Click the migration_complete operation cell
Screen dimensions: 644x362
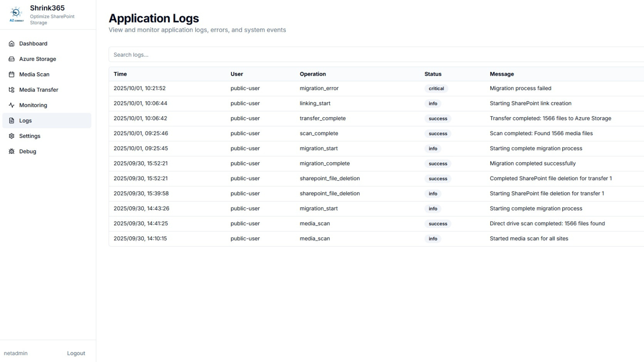click(325, 163)
